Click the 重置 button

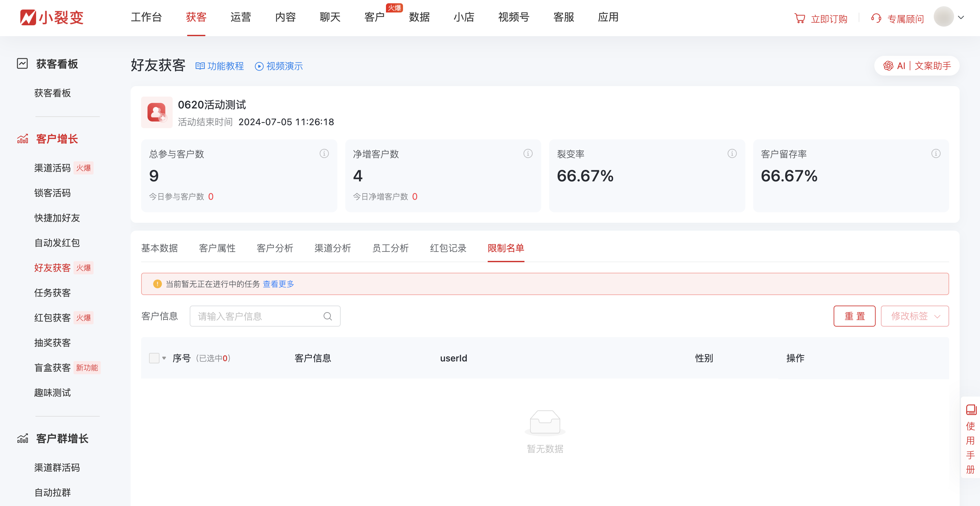tap(854, 316)
